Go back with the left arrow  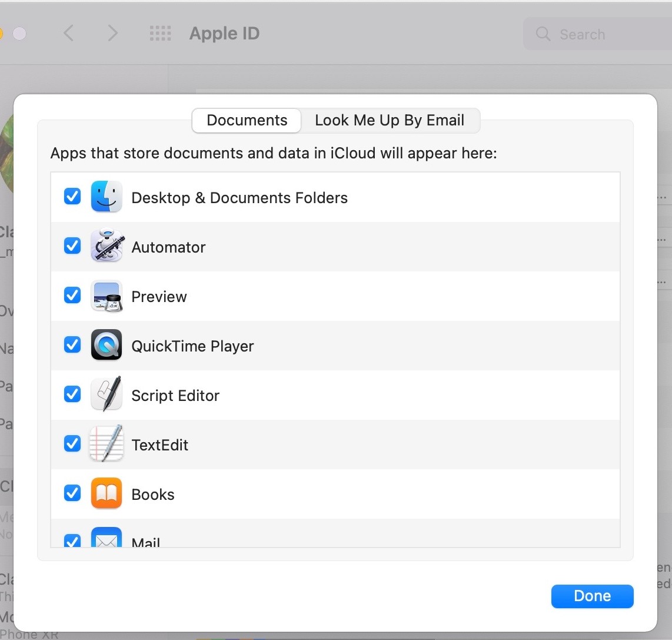click(x=69, y=33)
